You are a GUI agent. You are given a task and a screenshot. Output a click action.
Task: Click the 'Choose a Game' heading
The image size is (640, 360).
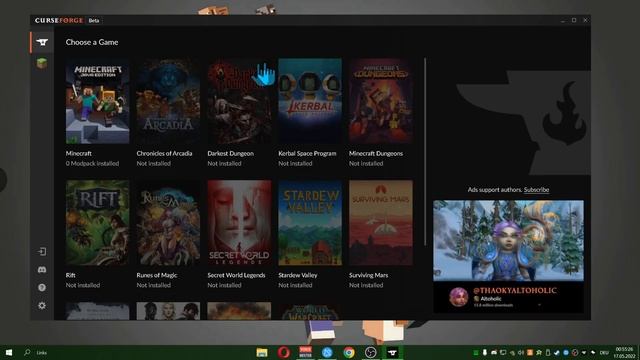point(92,42)
